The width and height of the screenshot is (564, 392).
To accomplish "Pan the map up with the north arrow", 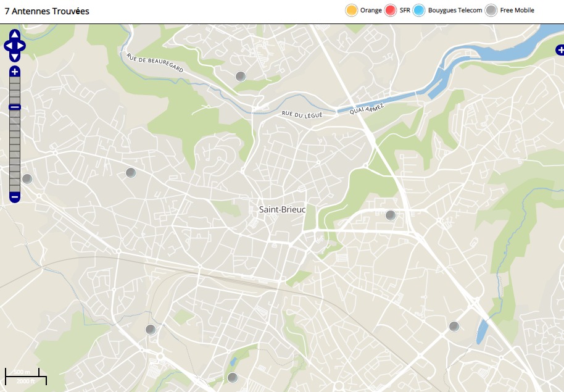I will click(15, 35).
